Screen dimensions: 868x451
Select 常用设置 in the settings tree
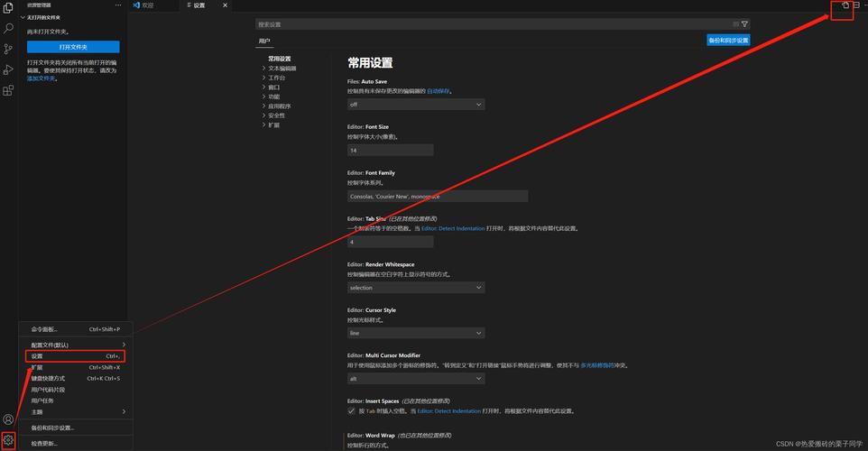[280, 59]
